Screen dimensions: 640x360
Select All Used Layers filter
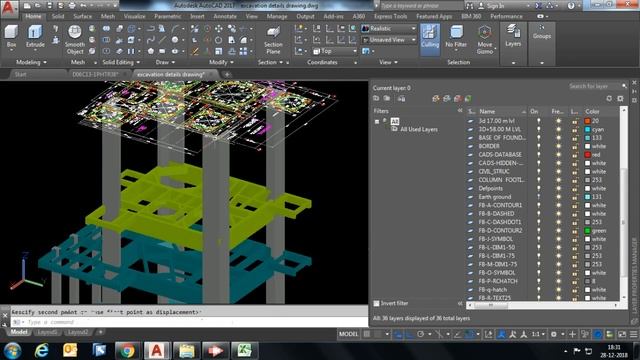pos(419,129)
